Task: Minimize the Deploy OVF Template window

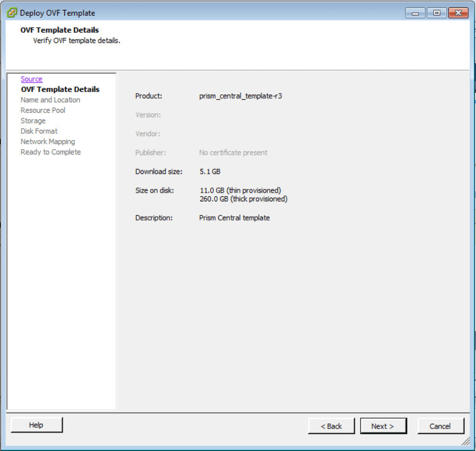Action: [x=415, y=13]
